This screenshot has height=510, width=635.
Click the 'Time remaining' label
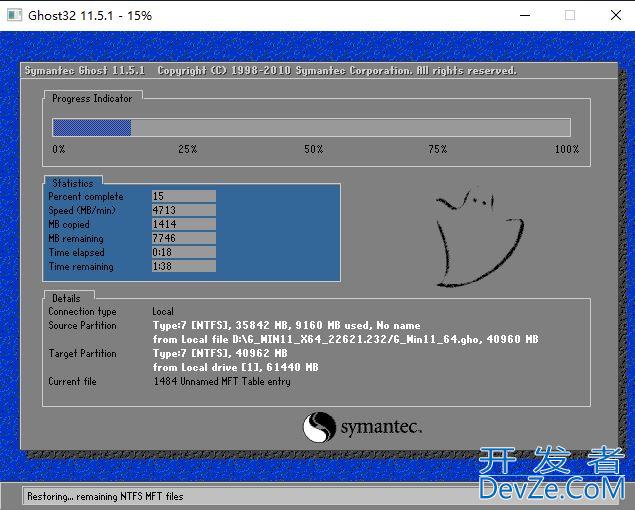(x=81, y=266)
